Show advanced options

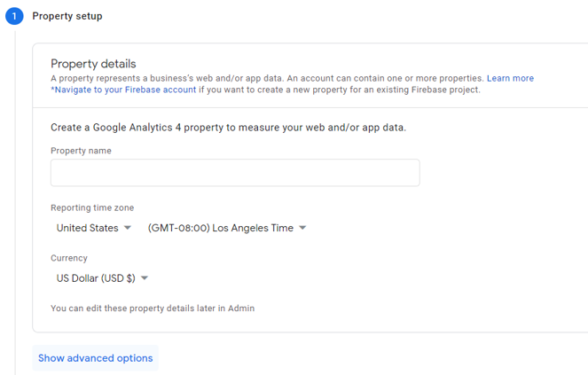click(x=95, y=358)
